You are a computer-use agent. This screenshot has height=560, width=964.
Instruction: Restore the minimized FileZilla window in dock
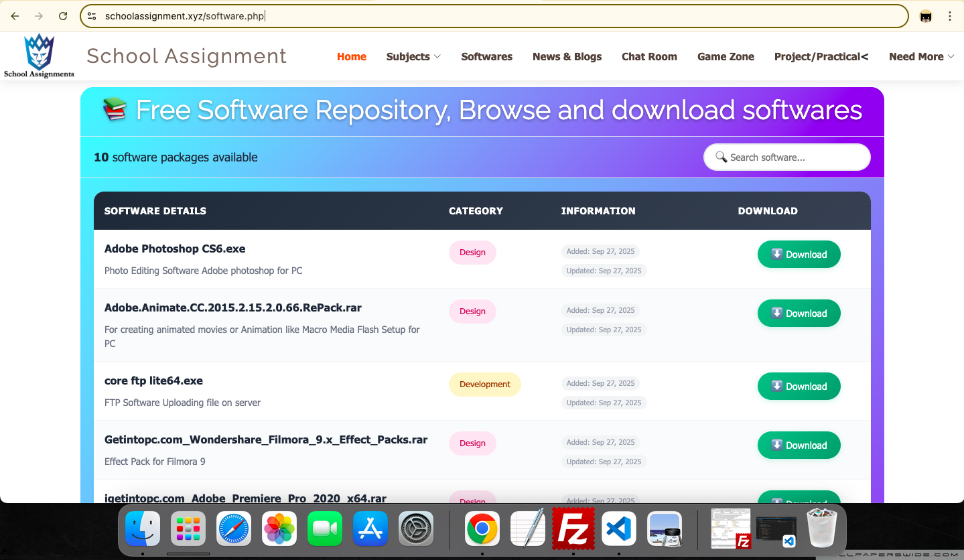(731, 529)
